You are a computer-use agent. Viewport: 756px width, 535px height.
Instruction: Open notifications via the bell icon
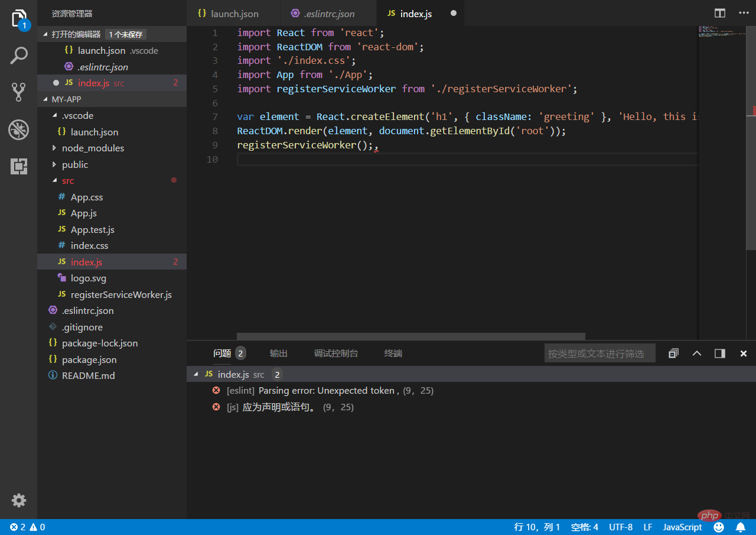[740, 527]
